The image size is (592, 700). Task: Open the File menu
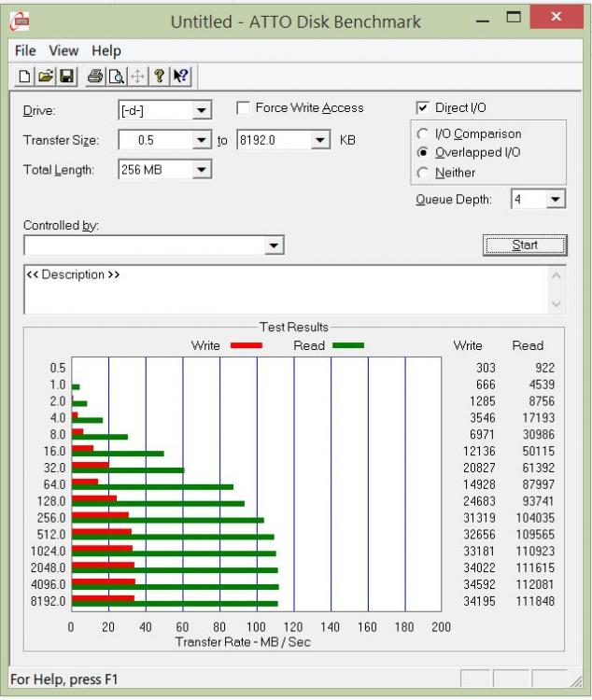25,51
